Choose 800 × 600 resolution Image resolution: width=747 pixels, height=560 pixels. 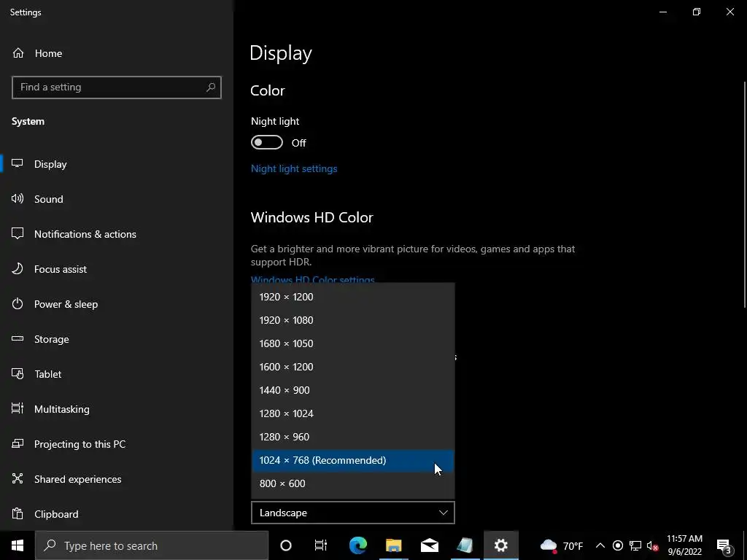point(353,483)
